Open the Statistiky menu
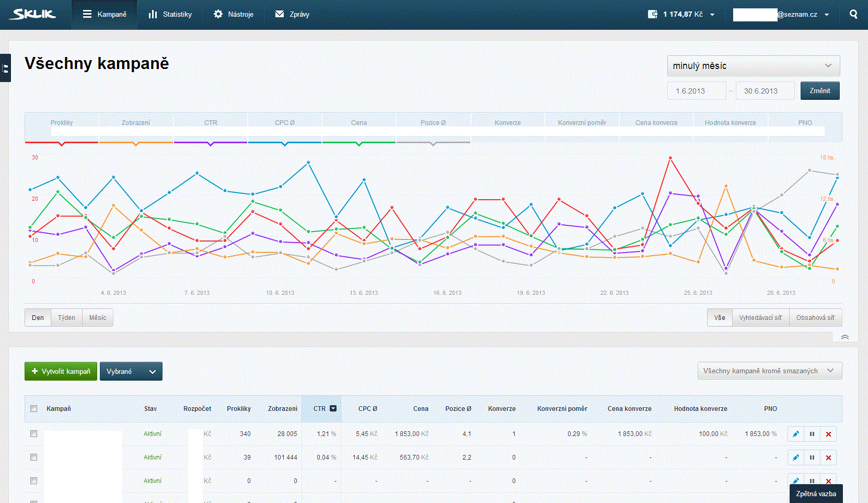868x503 pixels. [170, 15]
